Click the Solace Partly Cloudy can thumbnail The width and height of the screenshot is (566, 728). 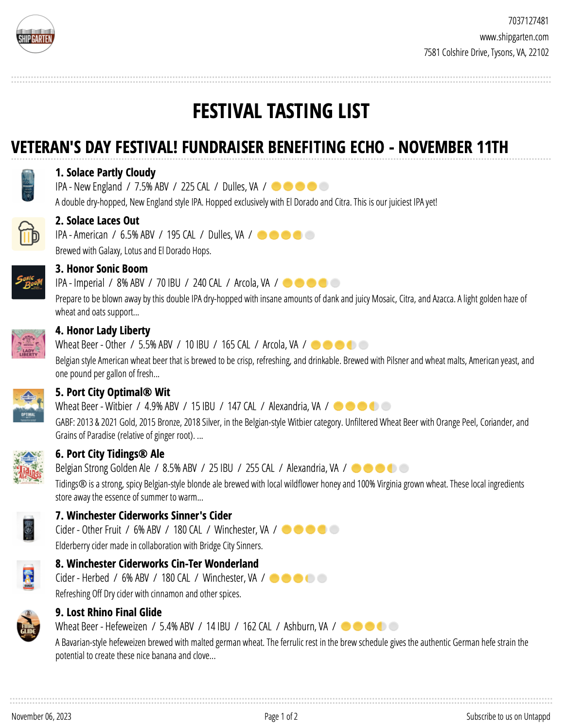point(28,186)
